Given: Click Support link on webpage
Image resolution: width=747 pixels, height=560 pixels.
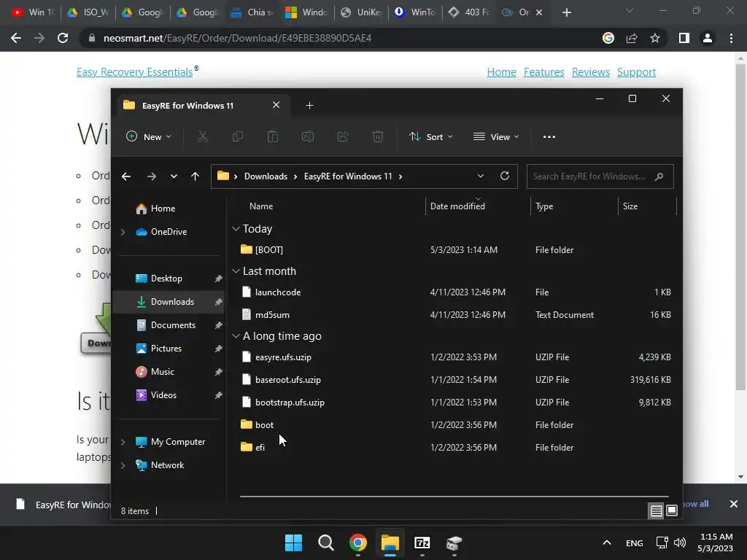Looking at the screenshot, I should point(636,72).
